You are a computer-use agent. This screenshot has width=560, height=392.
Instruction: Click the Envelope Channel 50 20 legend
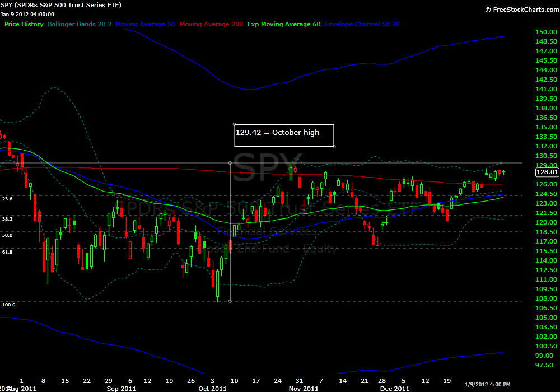click(x=362, y=24)
